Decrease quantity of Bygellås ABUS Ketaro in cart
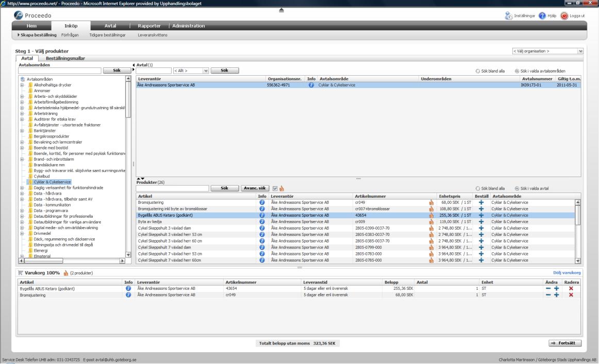This screenshot has height=364, width=599. tap(548, 289)
